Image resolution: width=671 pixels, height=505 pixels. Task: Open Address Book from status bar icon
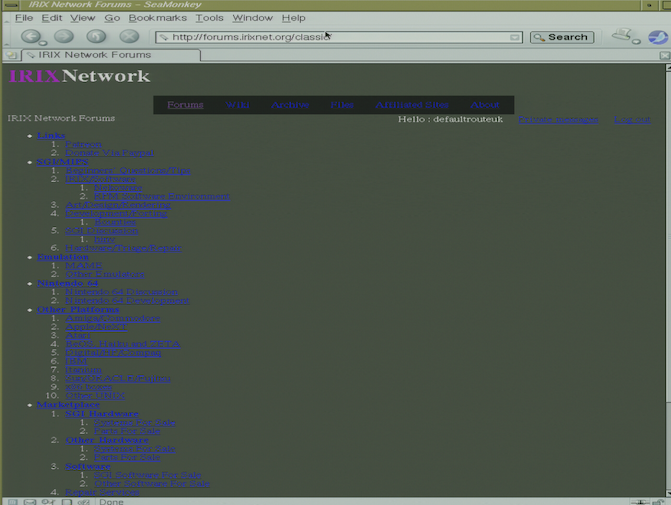click(x=67, y=502)
